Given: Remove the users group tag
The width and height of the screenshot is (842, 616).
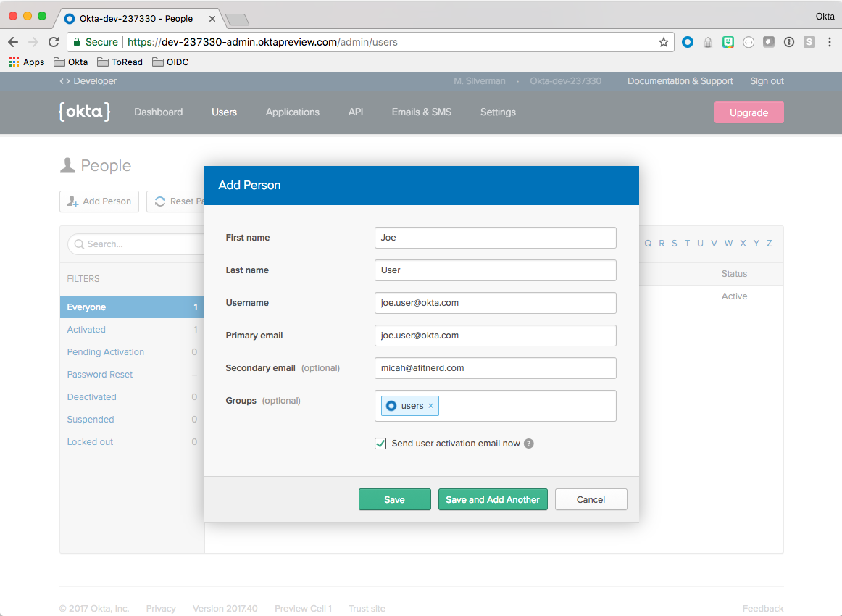Looking at the screenshot, I should pyautogui.click(x=430, y=406).
